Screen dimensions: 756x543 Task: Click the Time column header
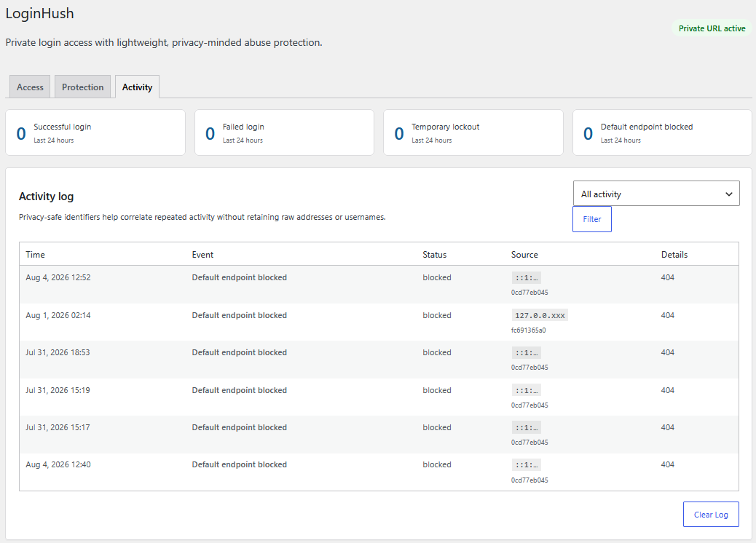point(35,255)
